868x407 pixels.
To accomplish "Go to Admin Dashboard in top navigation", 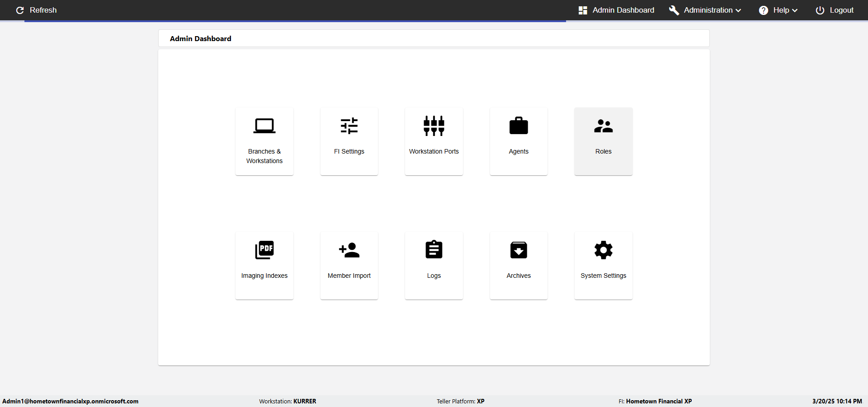I will click(x=616, y=10).
